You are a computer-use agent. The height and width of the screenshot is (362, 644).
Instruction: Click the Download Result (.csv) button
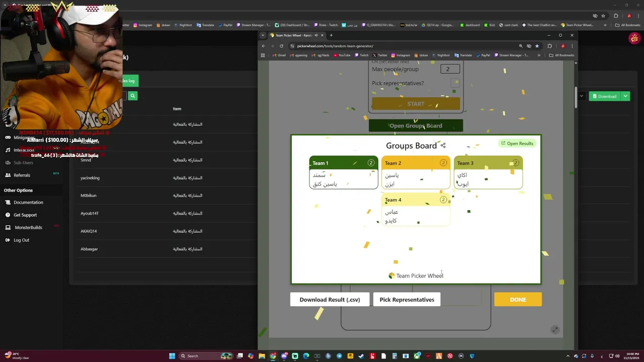pos(330,300)
